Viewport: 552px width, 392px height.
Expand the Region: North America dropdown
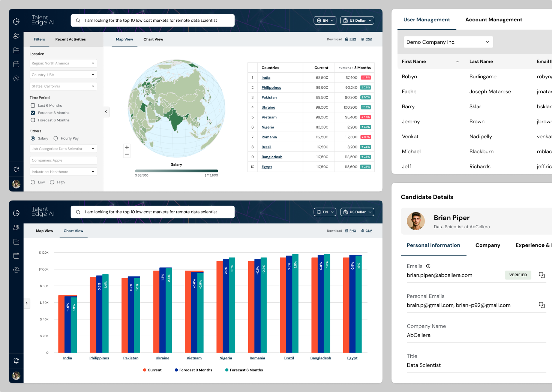[63, 63]
